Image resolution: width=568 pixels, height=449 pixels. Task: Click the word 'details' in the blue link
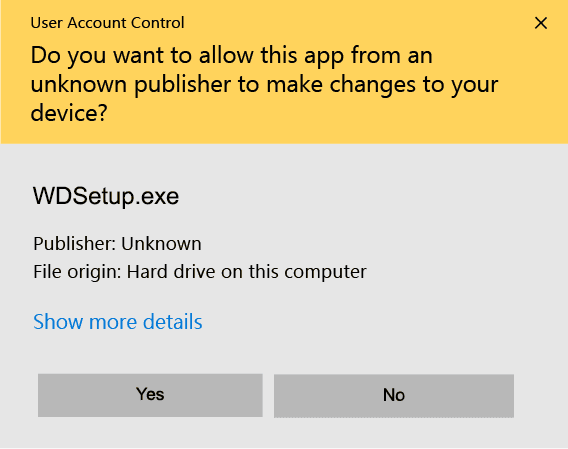172,321
